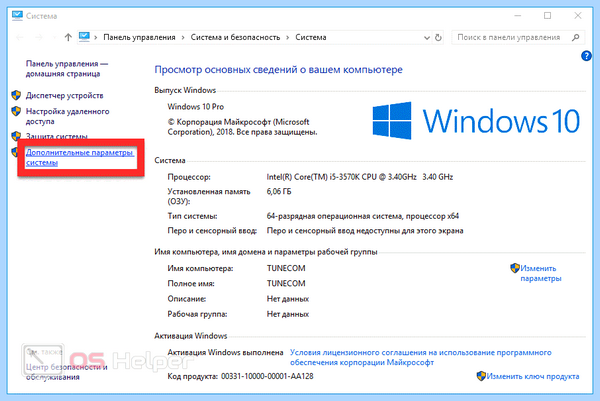
Task: Open Защита системы link
Action: (57, 136)
